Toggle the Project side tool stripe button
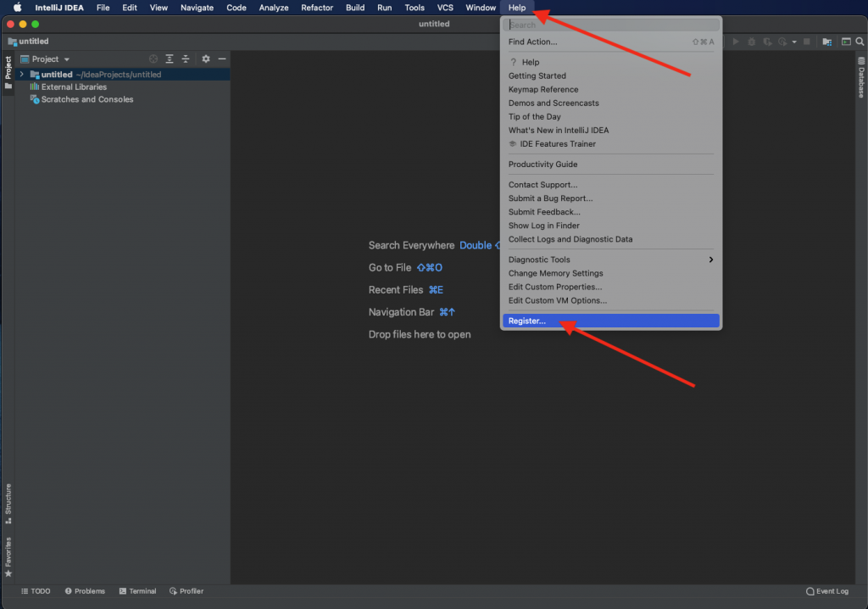The image size is (868, 609). click(8, 73)
